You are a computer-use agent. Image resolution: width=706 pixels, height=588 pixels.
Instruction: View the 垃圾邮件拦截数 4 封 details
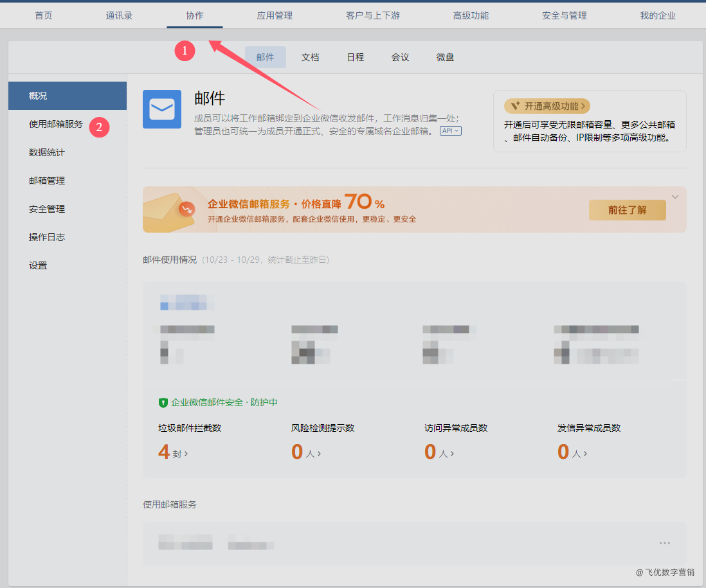click(x=173, y=452)
